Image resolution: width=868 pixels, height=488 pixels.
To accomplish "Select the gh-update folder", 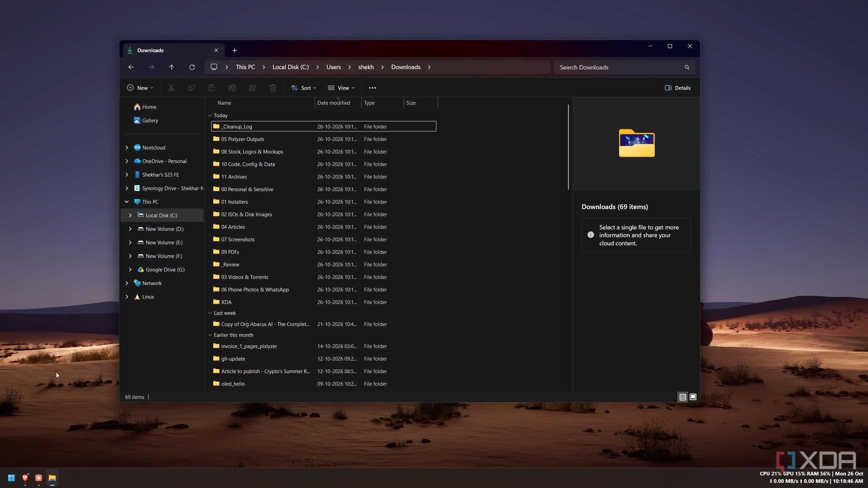I will pos(324,359).
